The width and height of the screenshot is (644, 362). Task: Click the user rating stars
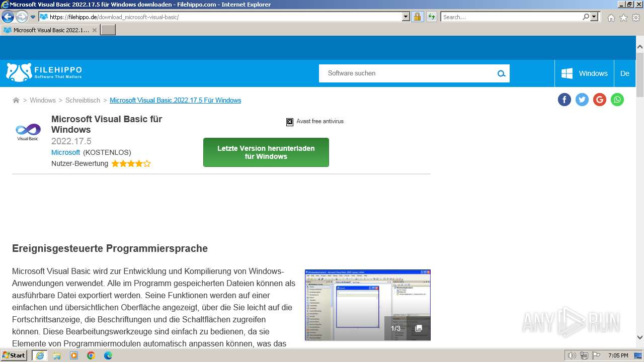[131, 163]
